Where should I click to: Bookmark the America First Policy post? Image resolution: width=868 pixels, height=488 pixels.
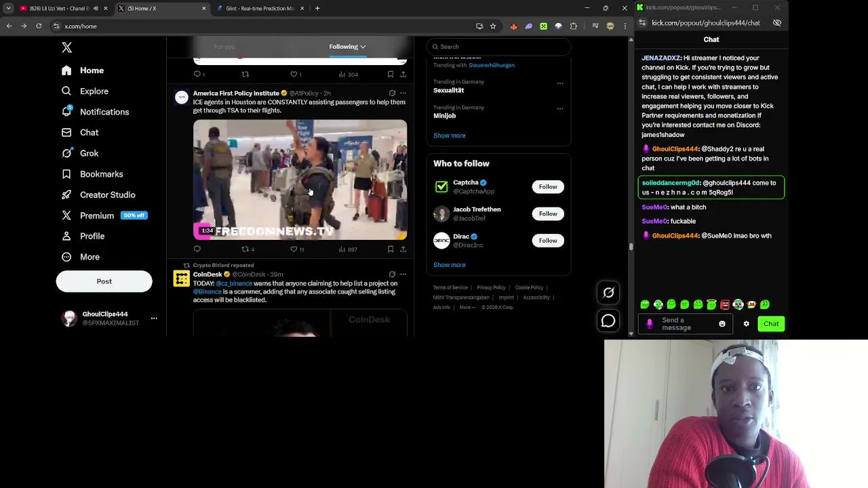(x=391, y=249)
